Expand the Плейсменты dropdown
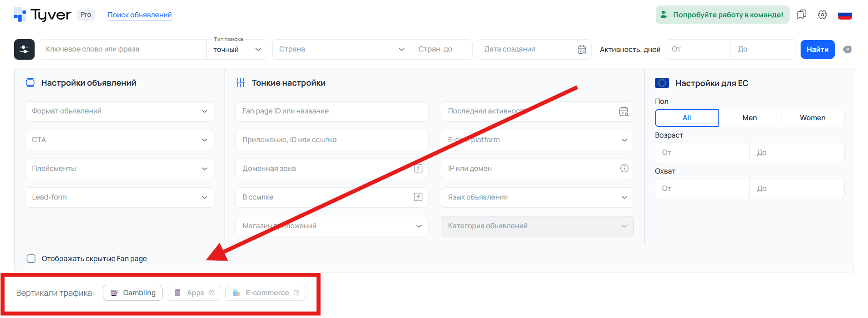Viewport: 868px width, 318px height. (x=120, y=169)
